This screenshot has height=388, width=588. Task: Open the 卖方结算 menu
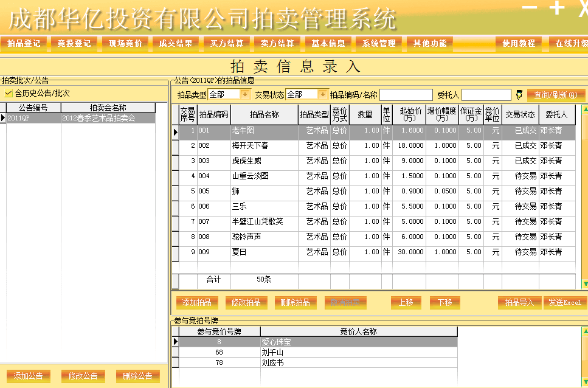pyautogui.click(x=277, y=43)
